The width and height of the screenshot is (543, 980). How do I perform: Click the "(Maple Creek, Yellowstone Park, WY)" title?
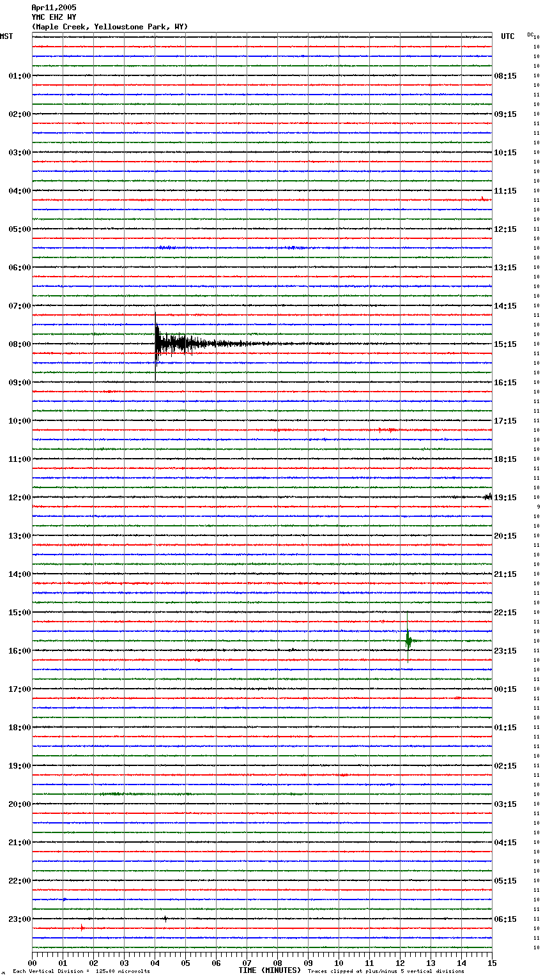[110, 27]
